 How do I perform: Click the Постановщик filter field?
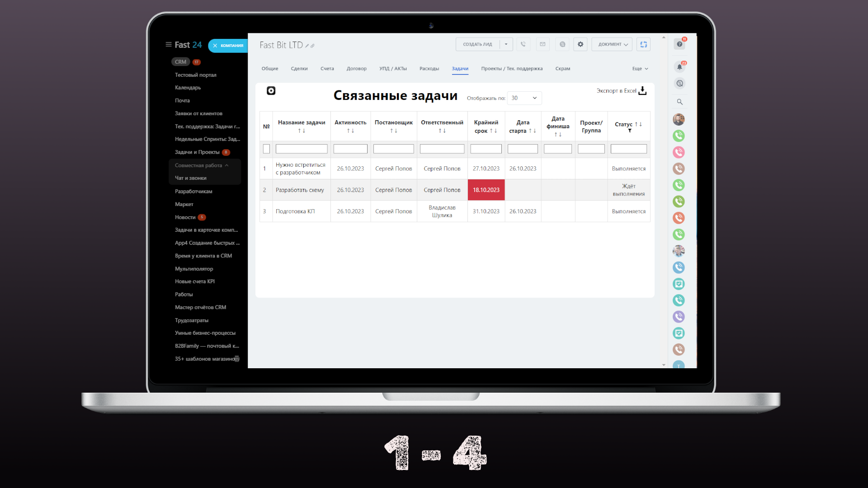point(394,149)
